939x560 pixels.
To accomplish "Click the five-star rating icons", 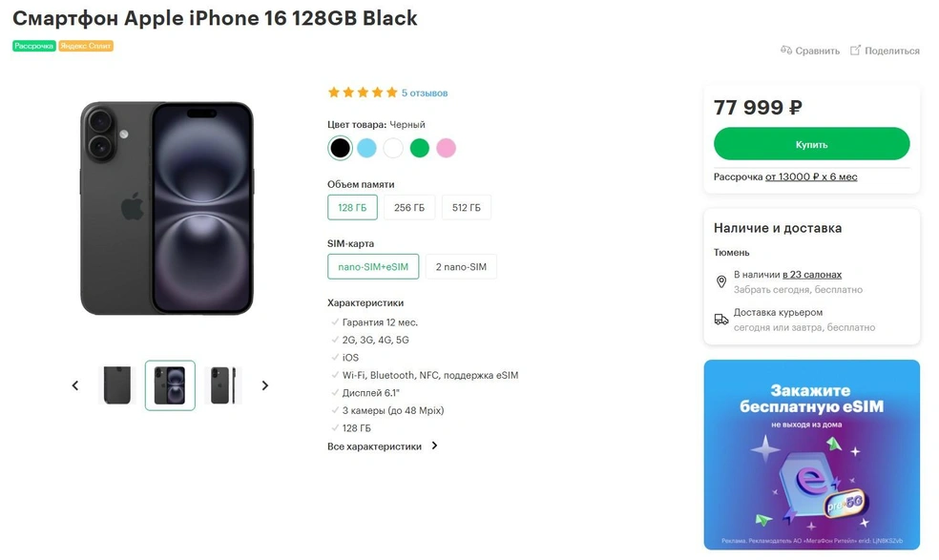I will 362,93.
